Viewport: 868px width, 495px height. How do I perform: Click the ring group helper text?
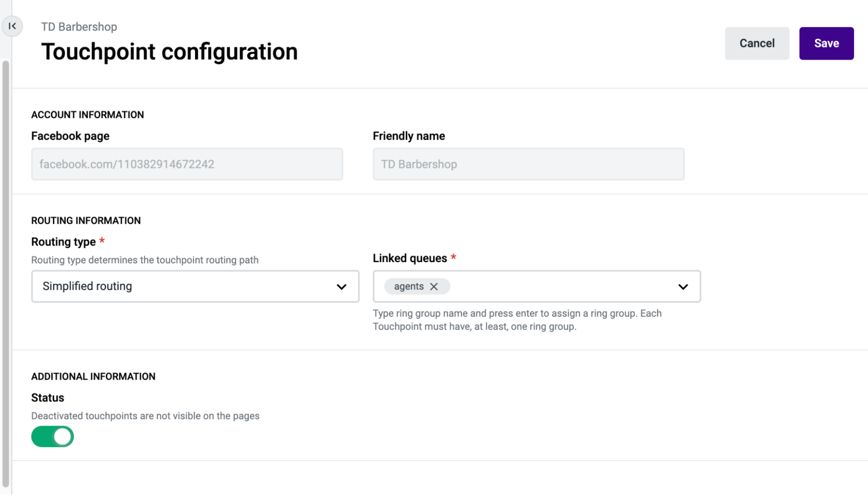pos(517,320)
